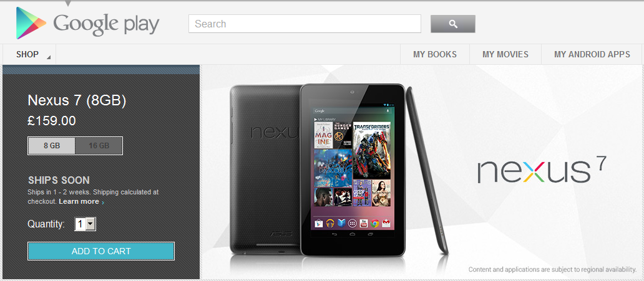Viewport: 644px width, 281px height.
Task: Select the 8 GB storage option
Action: tap(52, 146)
